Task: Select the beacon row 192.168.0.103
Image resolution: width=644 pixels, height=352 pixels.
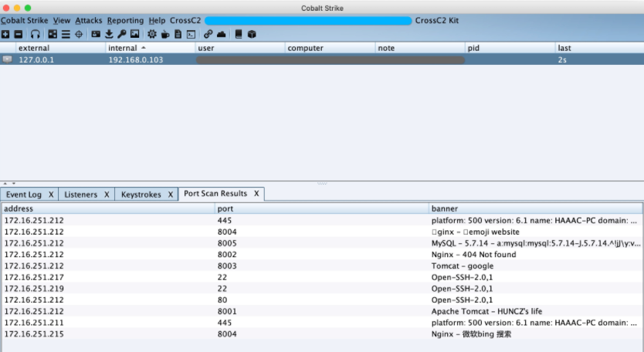Action: click(322, 59)
